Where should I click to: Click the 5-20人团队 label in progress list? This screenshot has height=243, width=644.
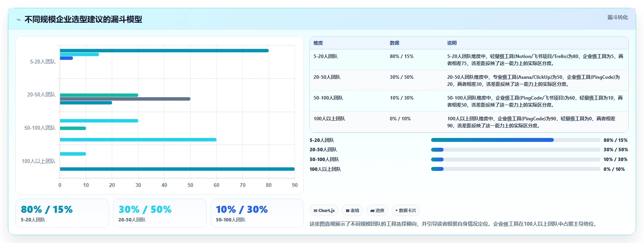(322, 140)
